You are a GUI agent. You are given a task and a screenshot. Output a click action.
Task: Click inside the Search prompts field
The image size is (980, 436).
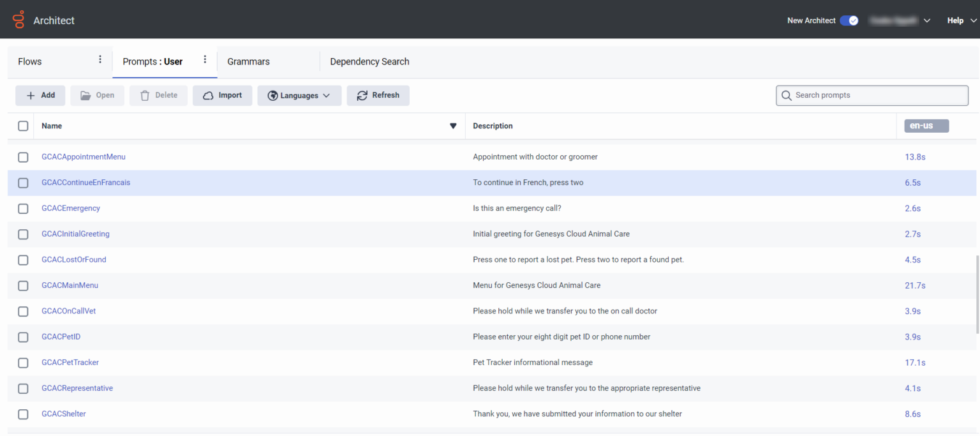click(868, 95)
